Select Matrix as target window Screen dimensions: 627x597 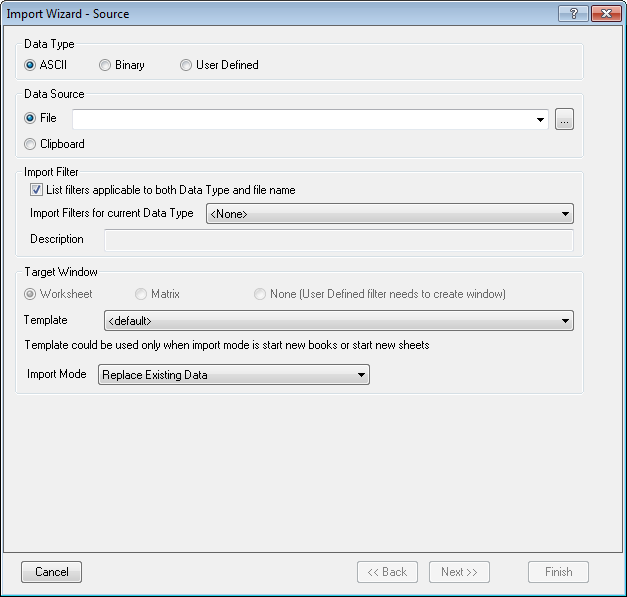[x=141, y=294]
